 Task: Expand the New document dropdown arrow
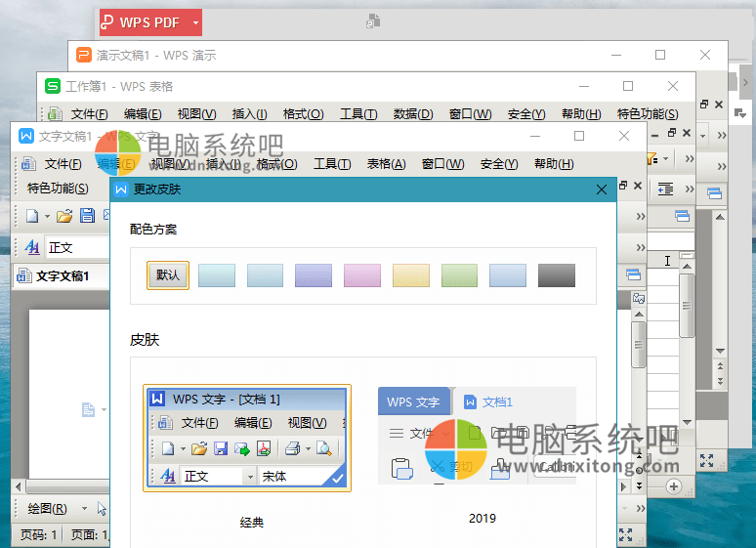47,216
